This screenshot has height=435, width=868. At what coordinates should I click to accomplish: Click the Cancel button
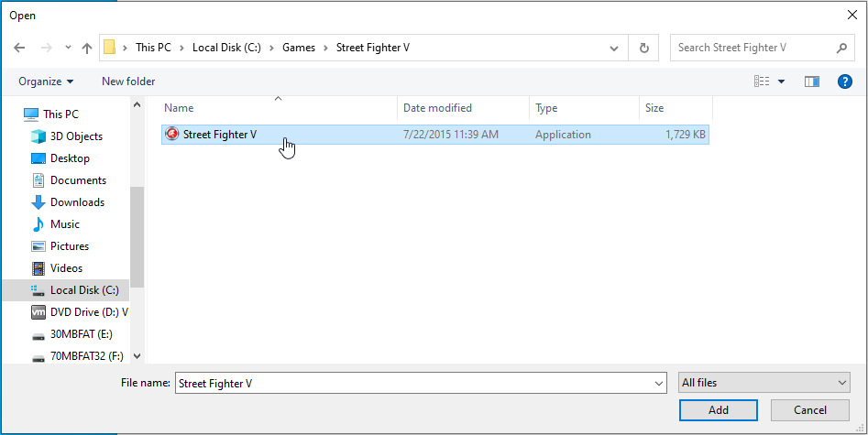click(x=810, y=410)
